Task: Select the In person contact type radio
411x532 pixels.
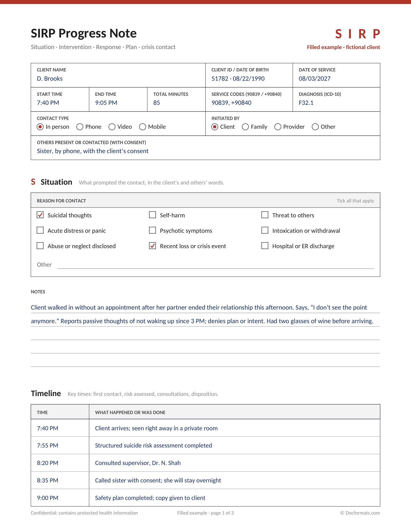Action: (40, 127)
